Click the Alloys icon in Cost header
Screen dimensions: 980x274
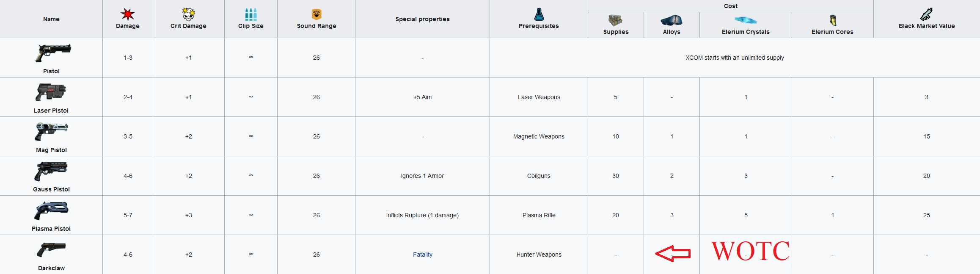coord(672,20)
